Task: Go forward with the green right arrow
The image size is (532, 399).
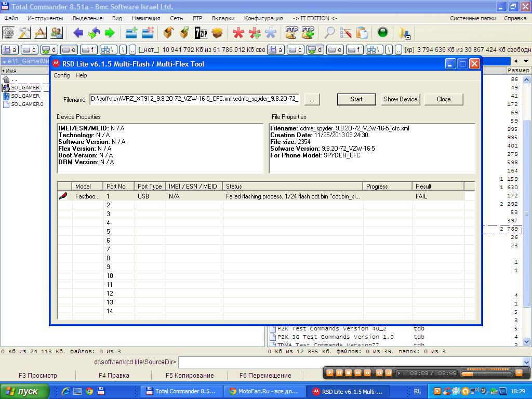Action: coord(110,33)
